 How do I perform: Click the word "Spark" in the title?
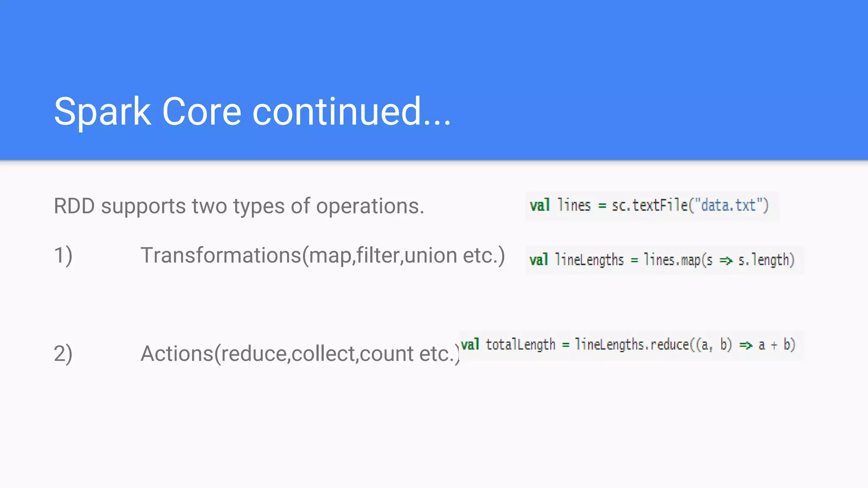pos(102,112)
